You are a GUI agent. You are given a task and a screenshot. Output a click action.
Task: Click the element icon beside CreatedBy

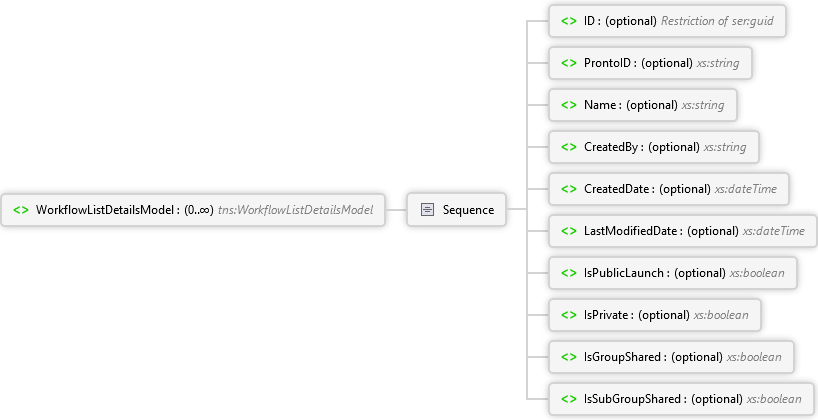(568, 147)
